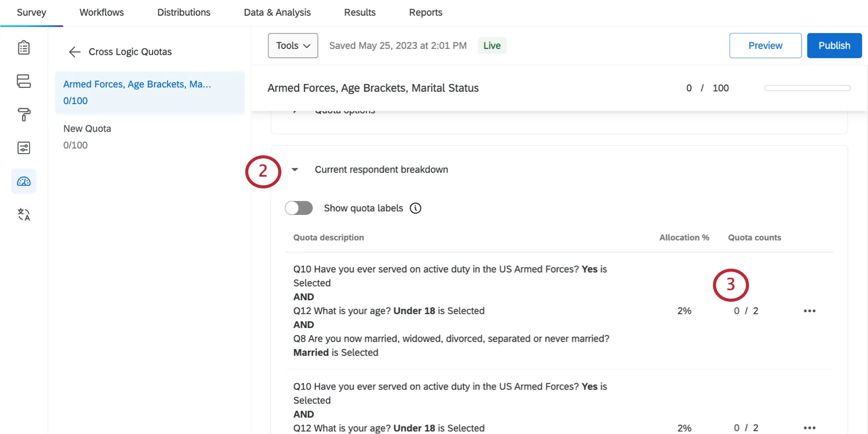Click the info icon next to Show quota labels
This screenshot has width=868, height=434.
coord(415,208)
